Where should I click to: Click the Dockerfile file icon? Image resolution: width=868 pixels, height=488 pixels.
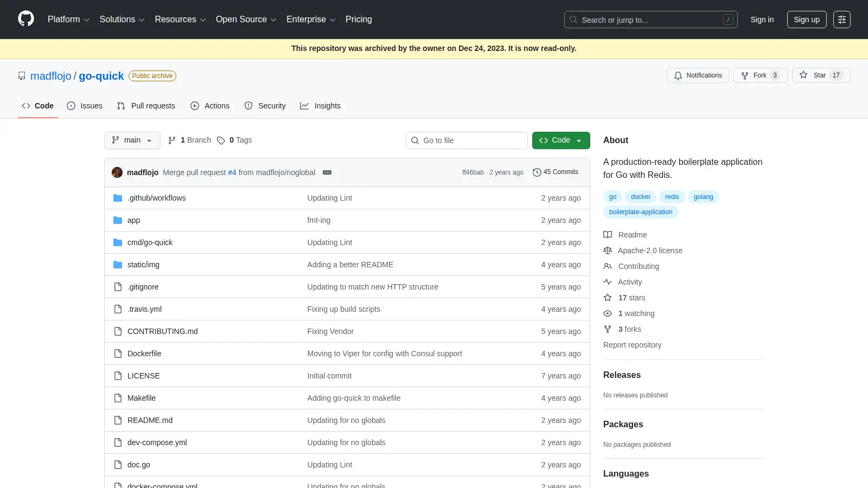(x=118, y=354)
